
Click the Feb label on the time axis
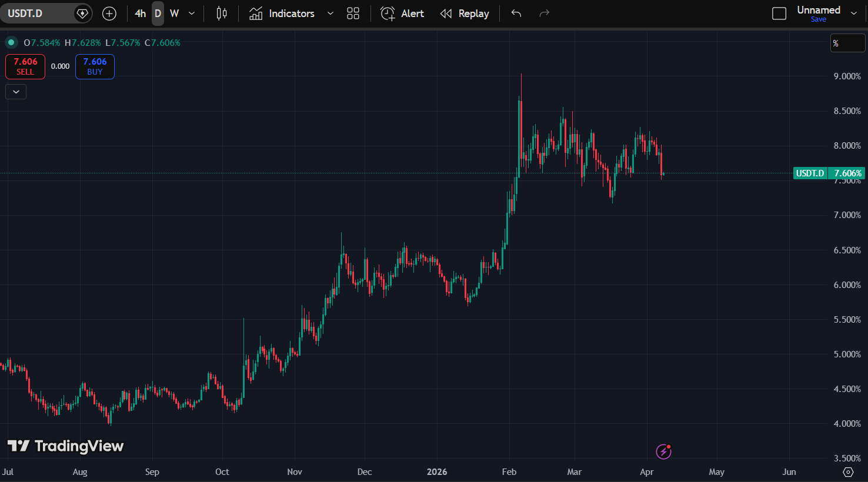click(509, 472)
